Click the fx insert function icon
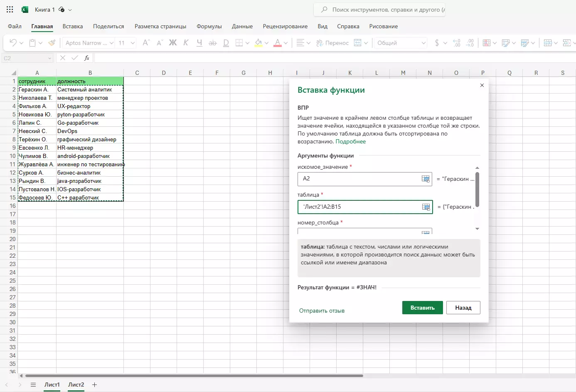The image size is (576, 392). point(87,58)
